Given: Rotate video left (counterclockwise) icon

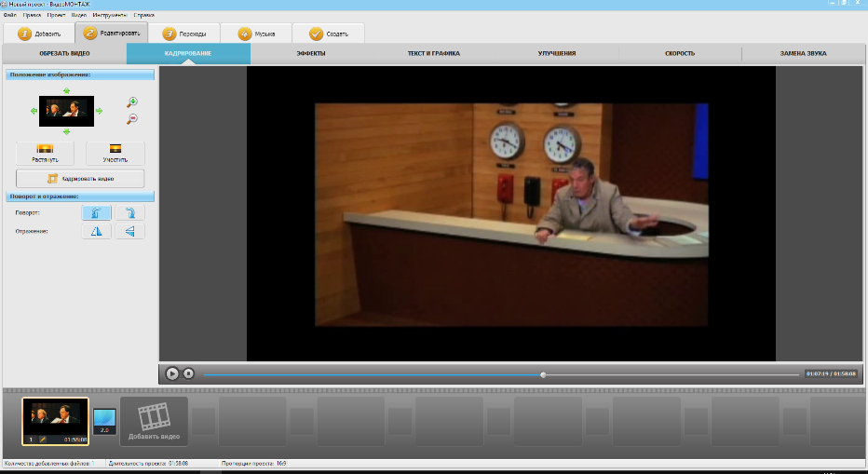Looking at the screenshot, I should 96,212.
